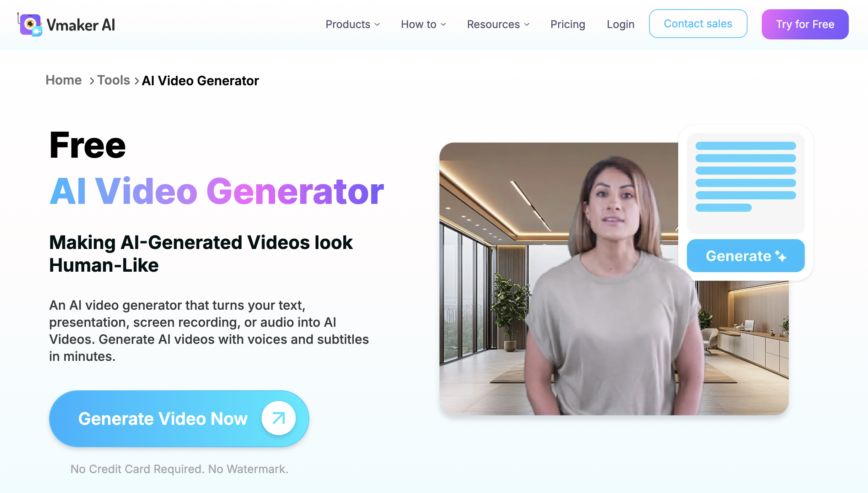
Task: Click the Home breadcrumb navigation link
Action: click(x=64, y=80)
